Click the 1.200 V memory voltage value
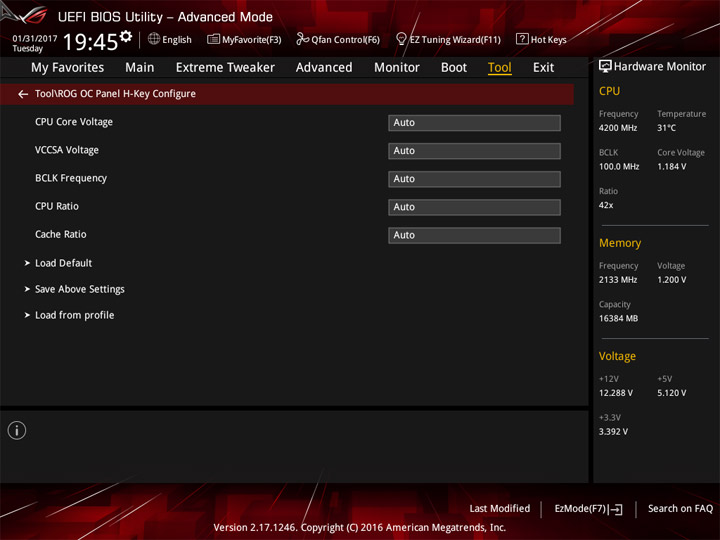This screenshot has height=540, width=720. pyautogui.click(x=671, y=280)
